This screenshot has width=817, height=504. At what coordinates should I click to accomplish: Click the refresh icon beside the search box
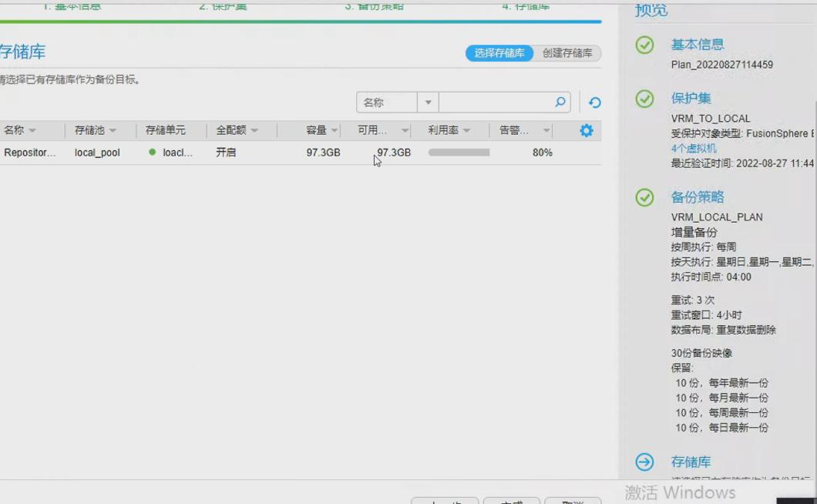point(594,102)
